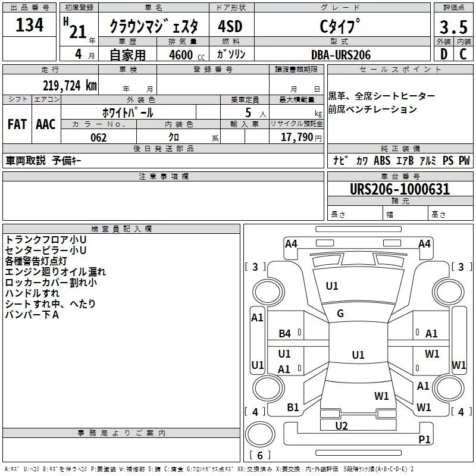Select exterior color ホワイトパール
The height and width of the screenshot is (476, 476).
pos(127,112)
